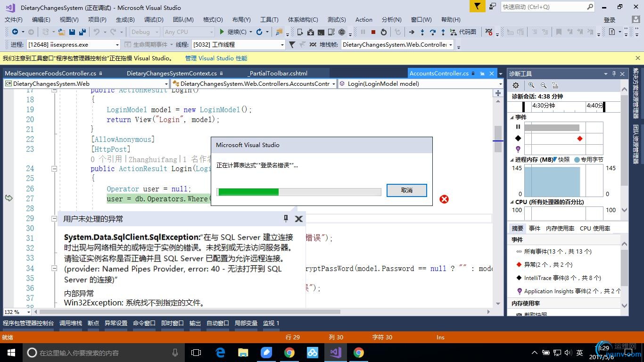The width and height of the screenshot is (644, 362).
Task: Click the Step Over icon
Action: [x=433, y=32]
